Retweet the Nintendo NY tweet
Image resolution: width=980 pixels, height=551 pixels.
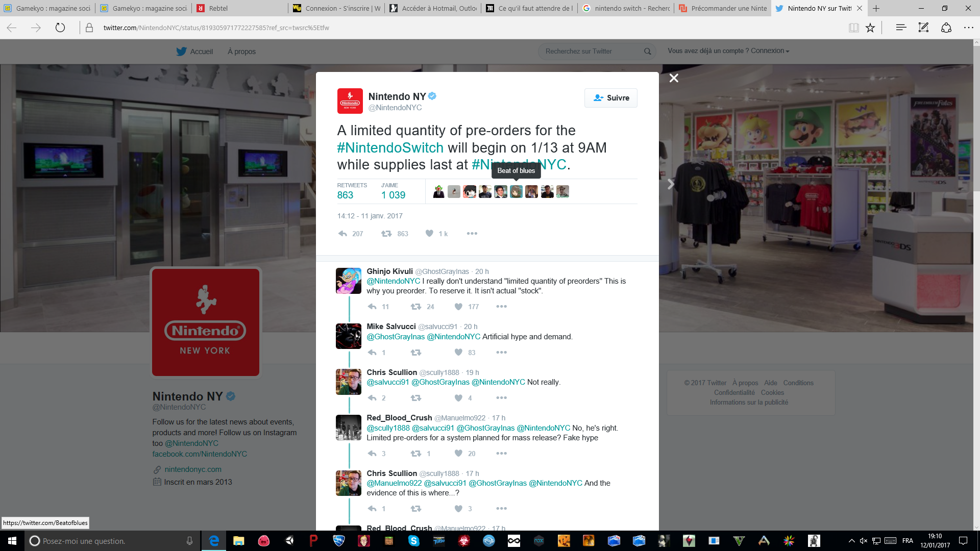(386, 234)
